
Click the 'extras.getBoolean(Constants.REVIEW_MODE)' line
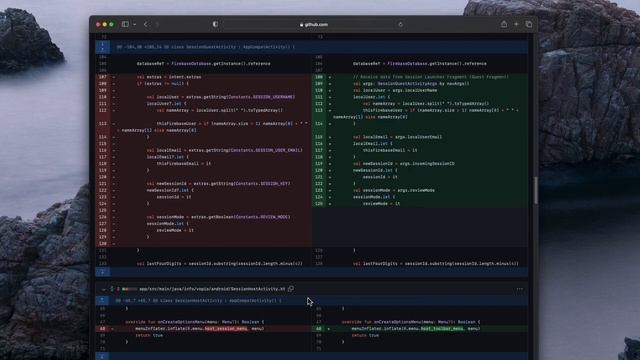(218, 217)
